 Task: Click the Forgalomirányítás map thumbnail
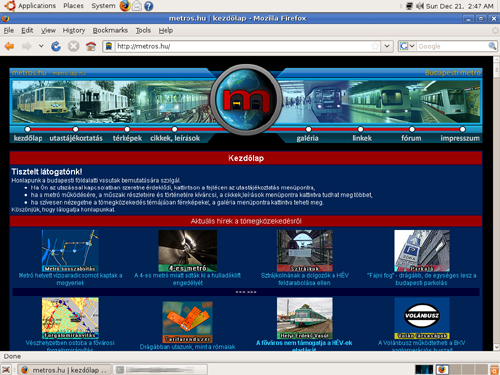70,318
